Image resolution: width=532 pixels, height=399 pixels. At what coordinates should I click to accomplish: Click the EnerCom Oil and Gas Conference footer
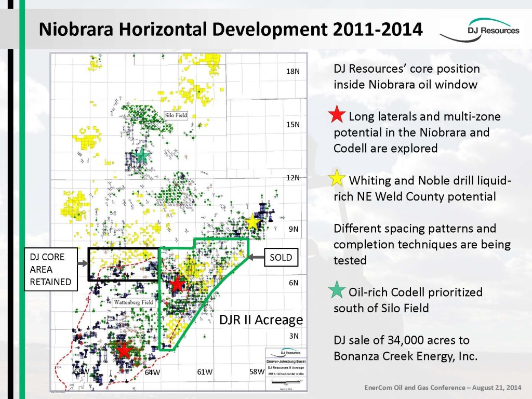coord(443,388)
